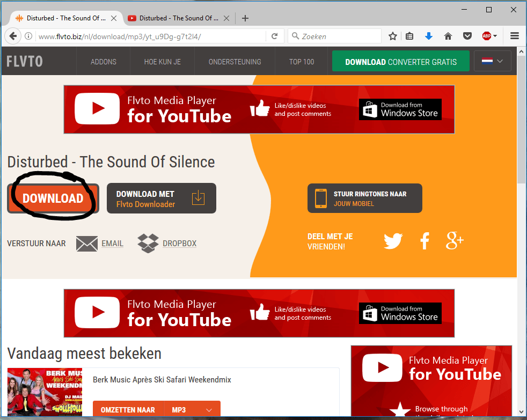
Task: Click the Disturbed - The Sound Of Silence heading
Action: [111, 162]
